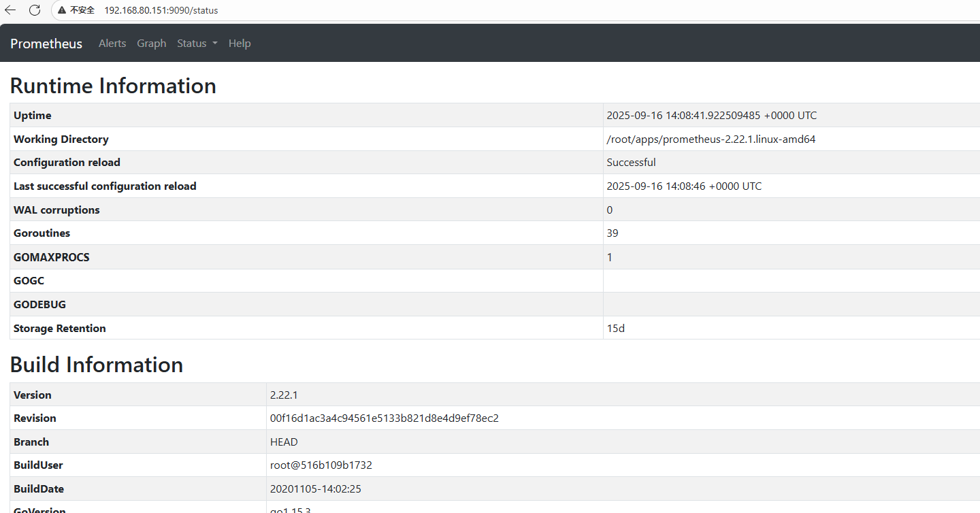The height and width of the screenshot is (513, 980).
Task: Click the Build Information heading
Action: pos(97,365)
